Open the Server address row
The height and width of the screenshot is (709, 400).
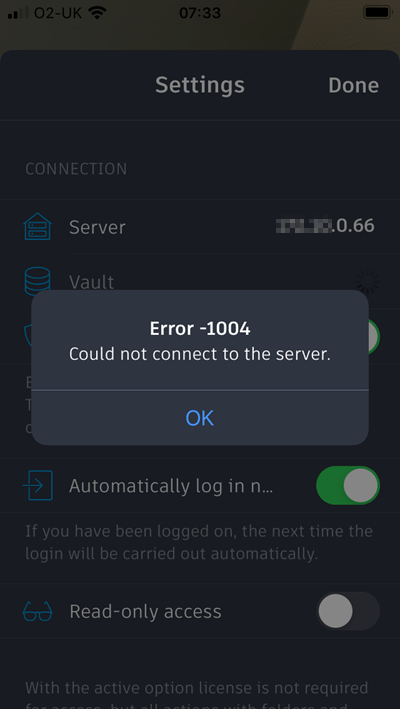point(200,227)
